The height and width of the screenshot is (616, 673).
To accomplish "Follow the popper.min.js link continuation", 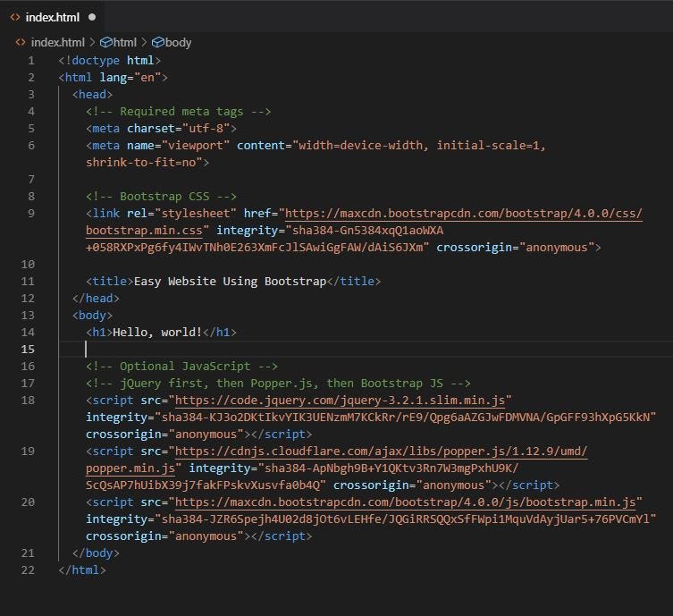I will pos(130,468).
